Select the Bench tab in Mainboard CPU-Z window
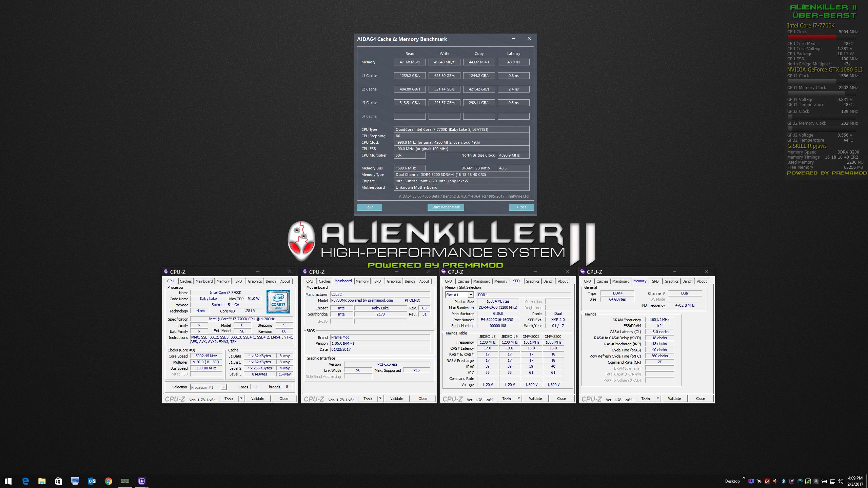The width and height of the screenshot is (868, 488). pyautogui.click(x=410, y=281)
